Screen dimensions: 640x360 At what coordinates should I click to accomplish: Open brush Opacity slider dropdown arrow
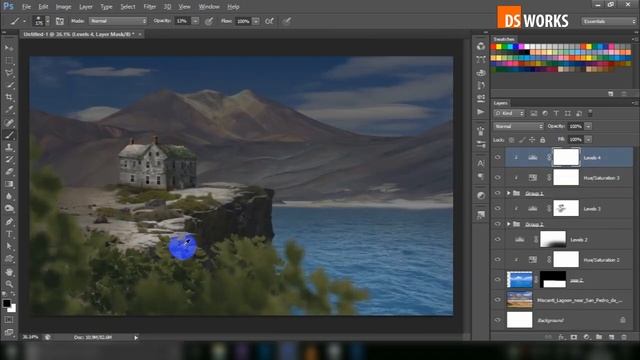tap(196, 21)
